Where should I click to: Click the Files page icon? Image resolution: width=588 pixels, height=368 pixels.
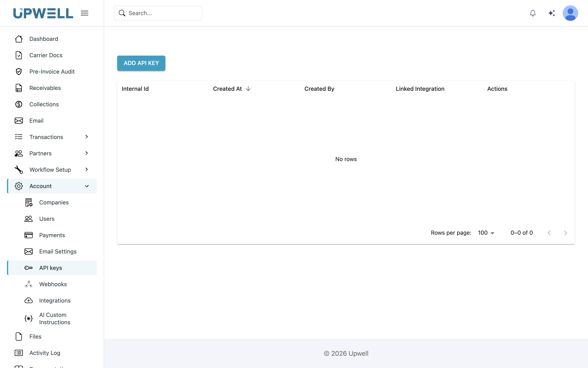pyautogui.click(x=19, y=337)
